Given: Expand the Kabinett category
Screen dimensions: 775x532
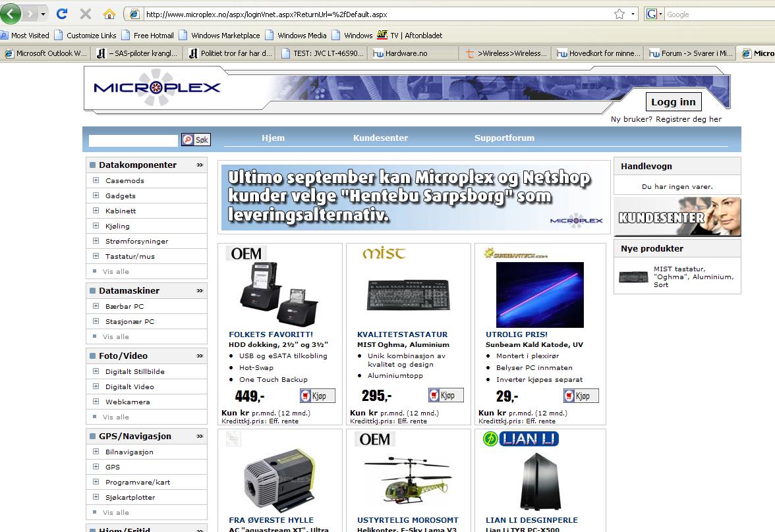Looking at the screenshot, I should [x=96, y=211].
